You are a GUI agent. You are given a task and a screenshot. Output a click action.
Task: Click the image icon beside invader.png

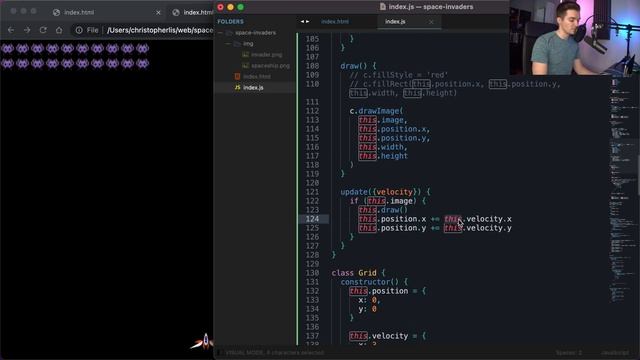click(245, 55)
